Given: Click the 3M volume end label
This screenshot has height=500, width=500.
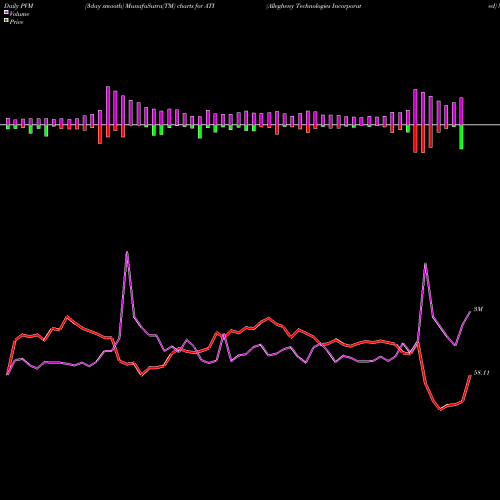Looking at the screenshot, I should pyautogui.click(x=478, y=309).
